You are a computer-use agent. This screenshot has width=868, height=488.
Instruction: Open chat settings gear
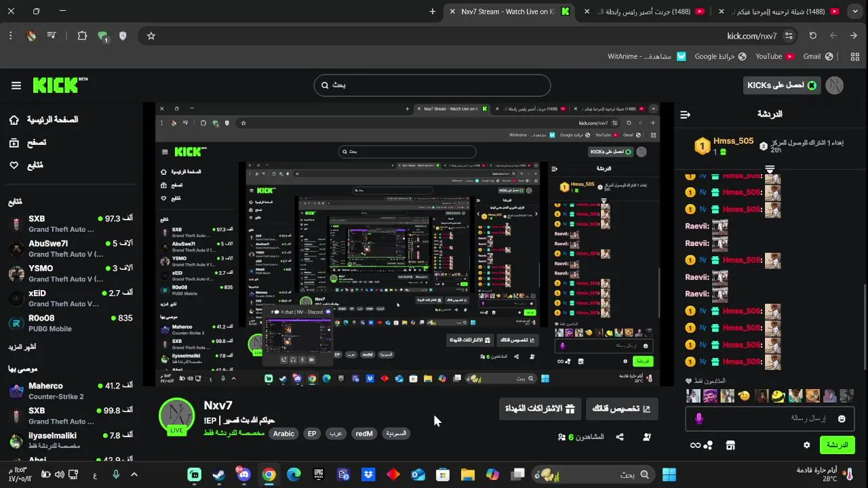tap(806, 445)
